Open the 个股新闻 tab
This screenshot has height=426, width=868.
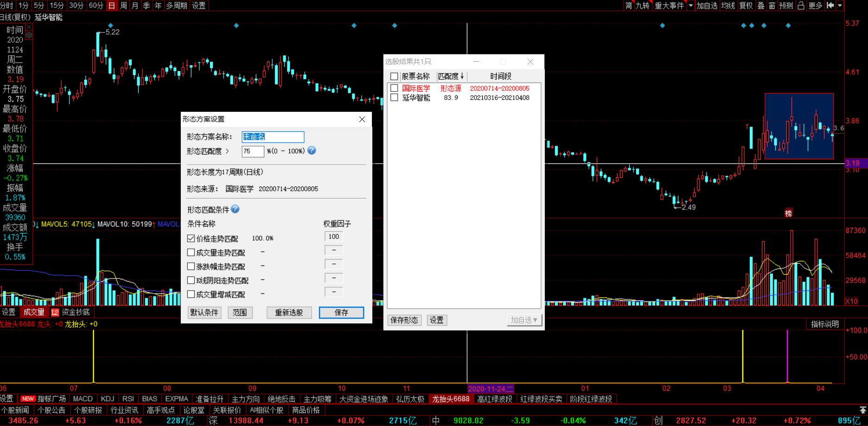[15, 410]
